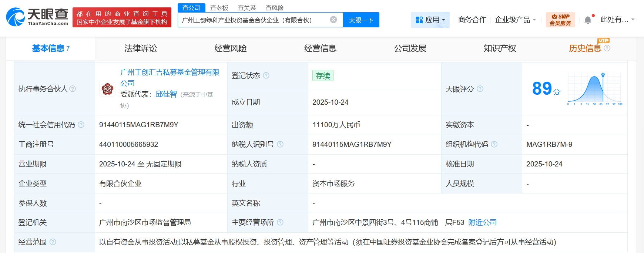644x253 pixels.
Task: Click the company logo of 广州工创汇吉
Action: coord(107,89)
